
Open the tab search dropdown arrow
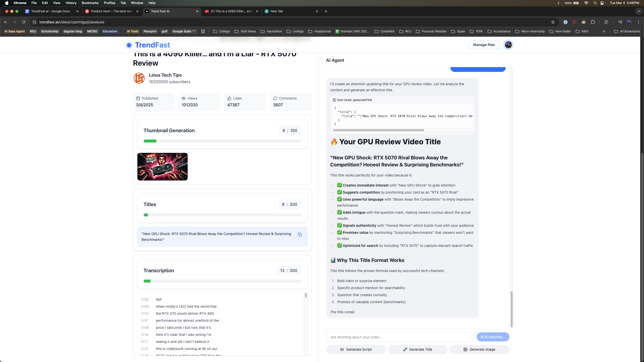pyautogui.click(x=639, y=11)
